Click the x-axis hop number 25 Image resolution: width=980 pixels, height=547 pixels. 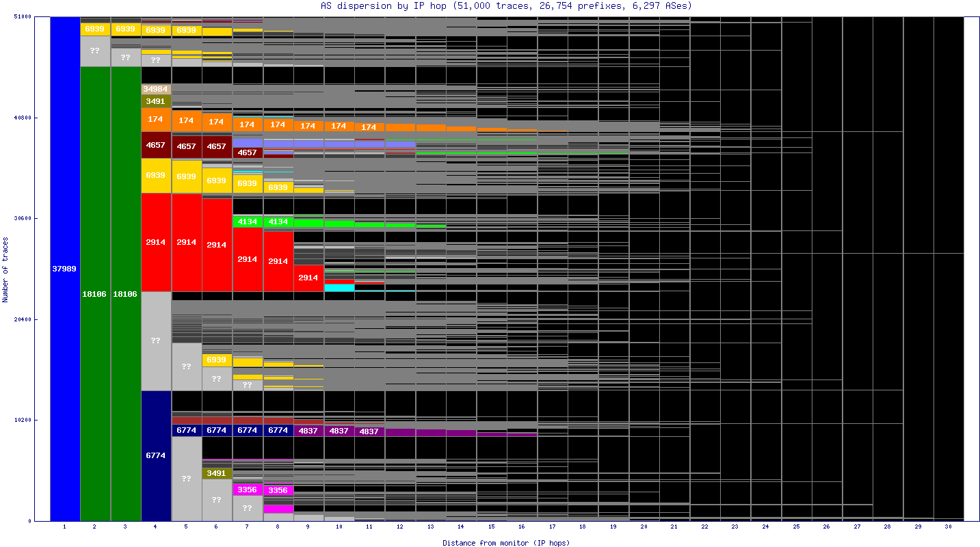click(796, 527)
